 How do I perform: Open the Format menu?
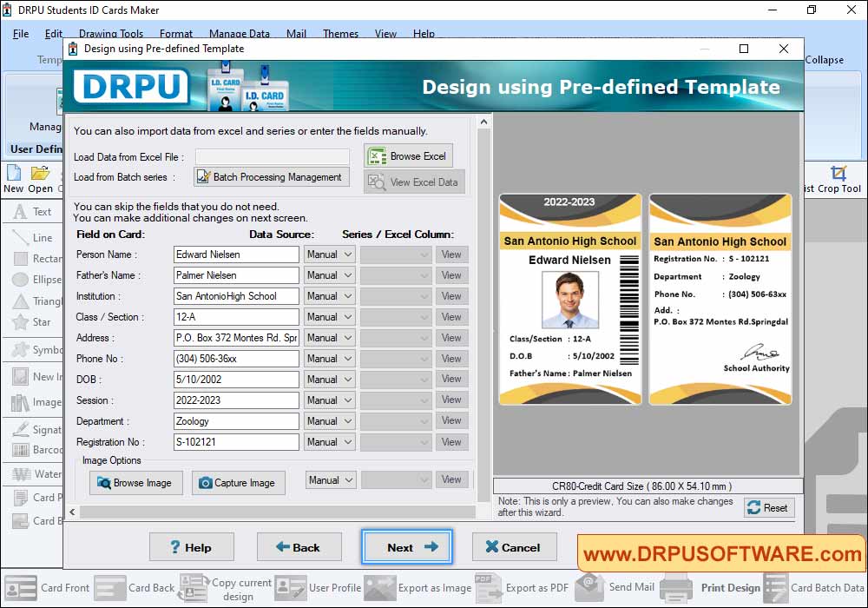tap(176, 33)
